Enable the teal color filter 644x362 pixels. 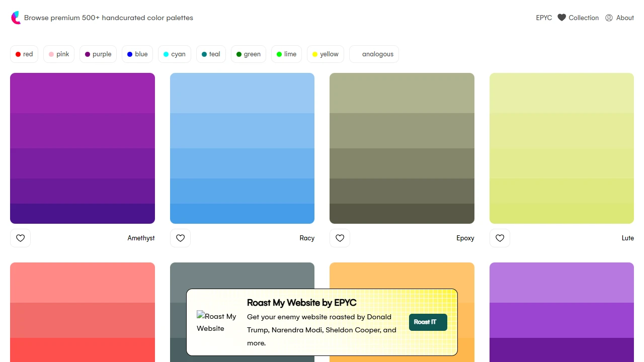pyautogui.click(x=211, y=54)
